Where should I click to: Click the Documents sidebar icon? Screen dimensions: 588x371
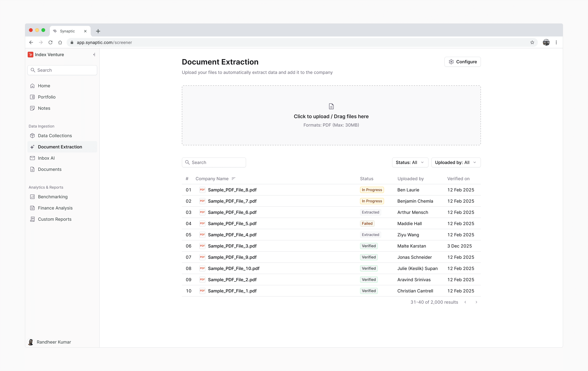32,169
